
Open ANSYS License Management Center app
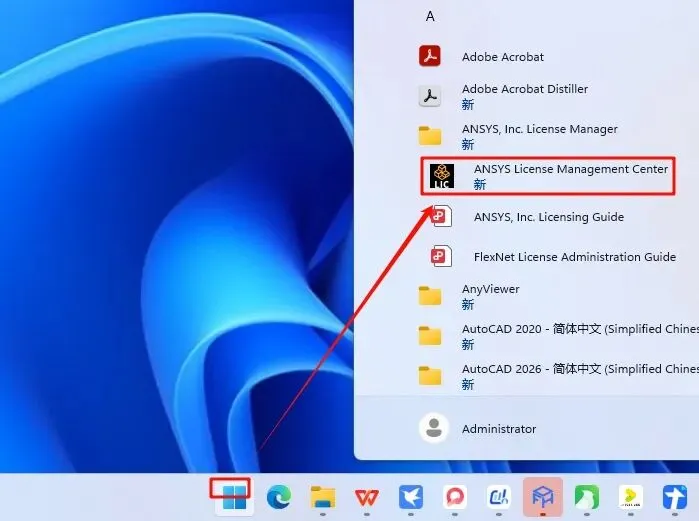point(548,176)
